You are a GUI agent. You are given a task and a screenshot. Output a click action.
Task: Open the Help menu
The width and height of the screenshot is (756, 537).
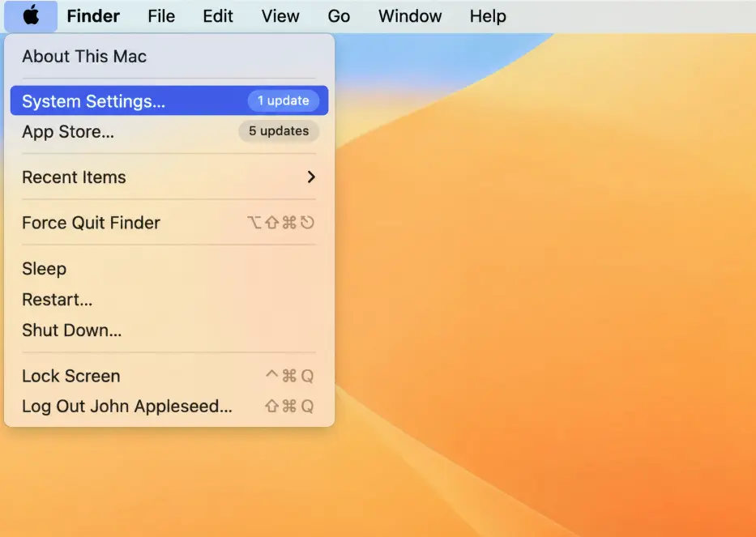click(x=488, y=16)
